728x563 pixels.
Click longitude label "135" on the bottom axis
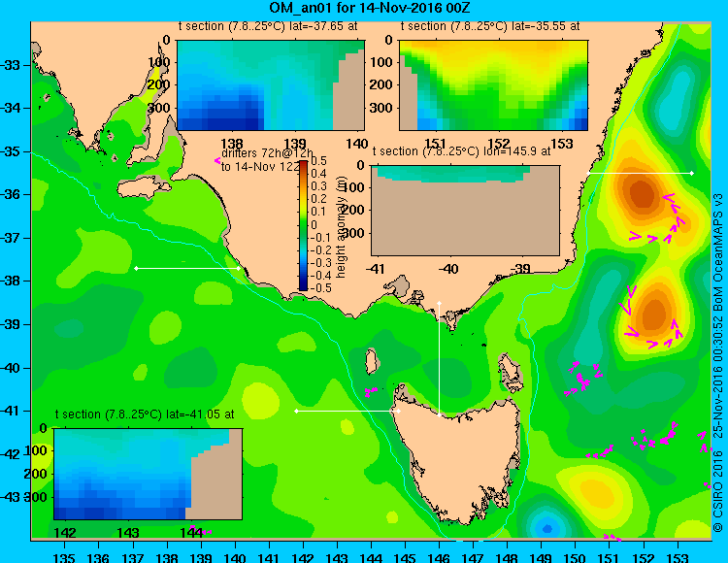click(x=64, y=557)
